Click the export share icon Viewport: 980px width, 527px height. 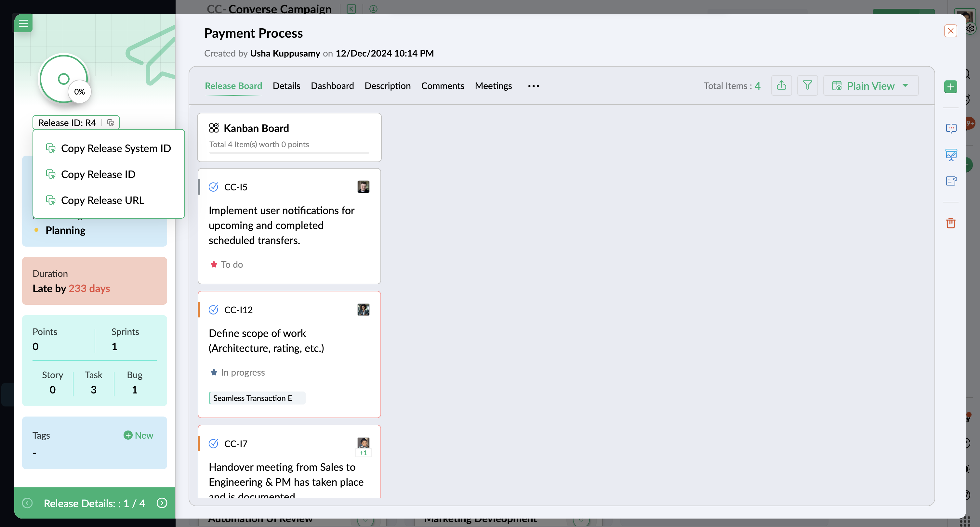point(781,85)
